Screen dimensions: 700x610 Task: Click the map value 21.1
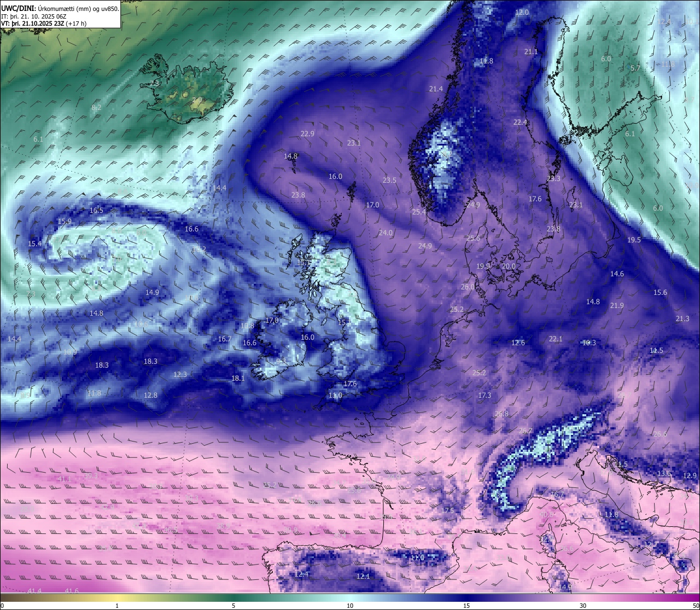[x=531, y=52]
